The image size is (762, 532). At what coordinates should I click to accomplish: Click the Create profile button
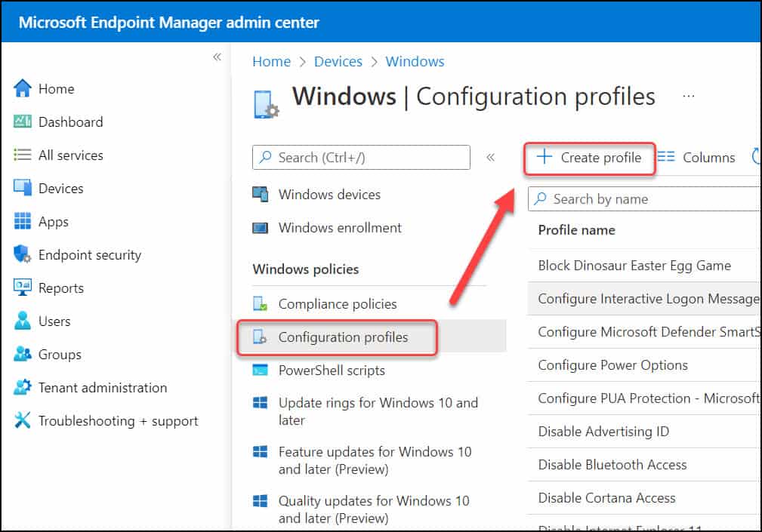pos(590,158)
